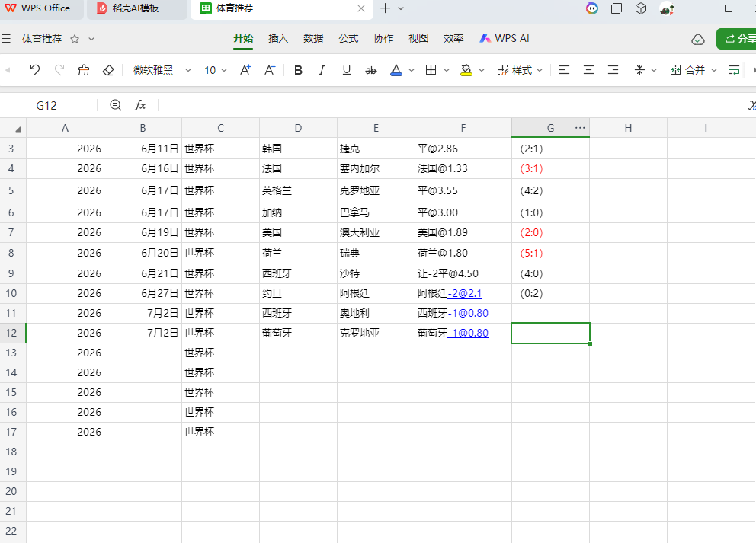Viewport: 756px width, 543px height.
Task: Click the Name Box showing G12
Action: (46, 106)
